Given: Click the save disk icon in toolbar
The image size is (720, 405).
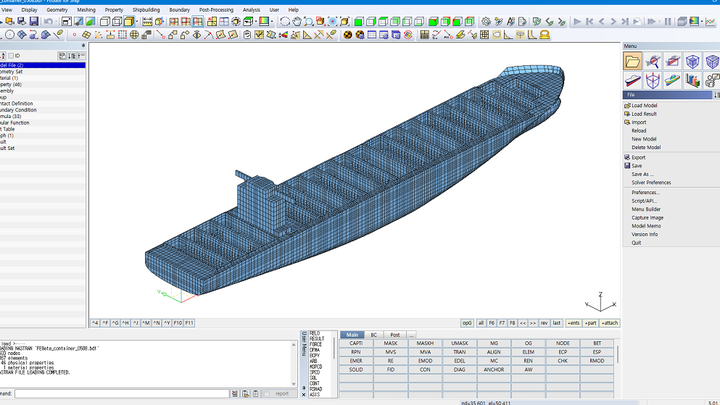Looking at the screenshot, I should (x=32, y=21).
